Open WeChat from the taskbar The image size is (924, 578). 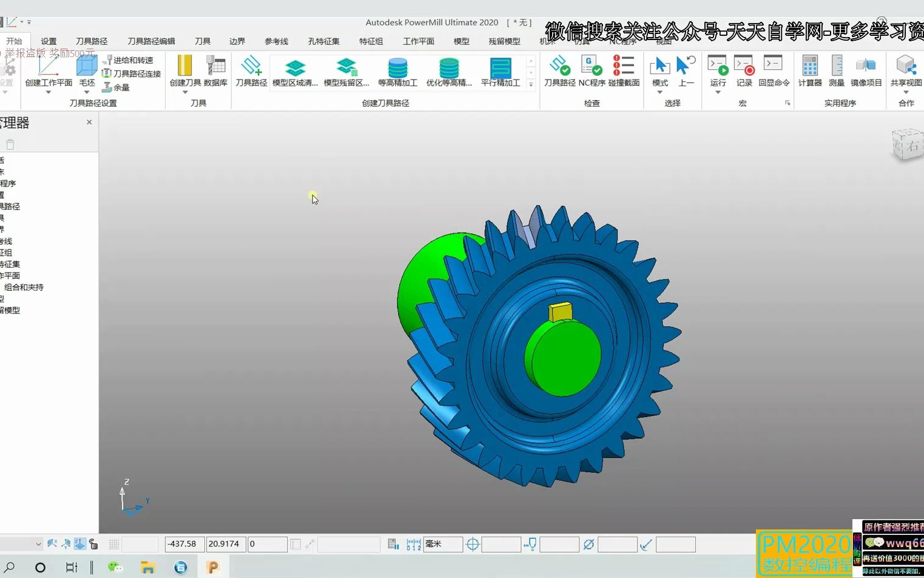(115, 567)
